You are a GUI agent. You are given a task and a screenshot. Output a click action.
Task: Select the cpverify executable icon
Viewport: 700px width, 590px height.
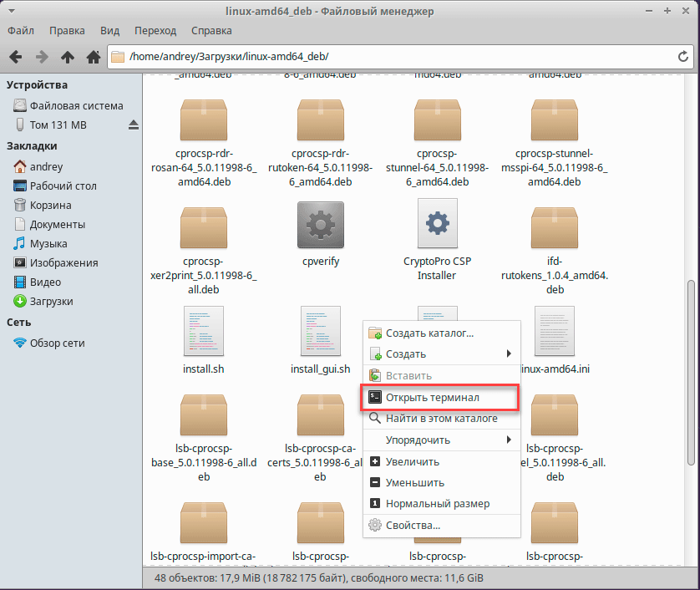point(321,224)
